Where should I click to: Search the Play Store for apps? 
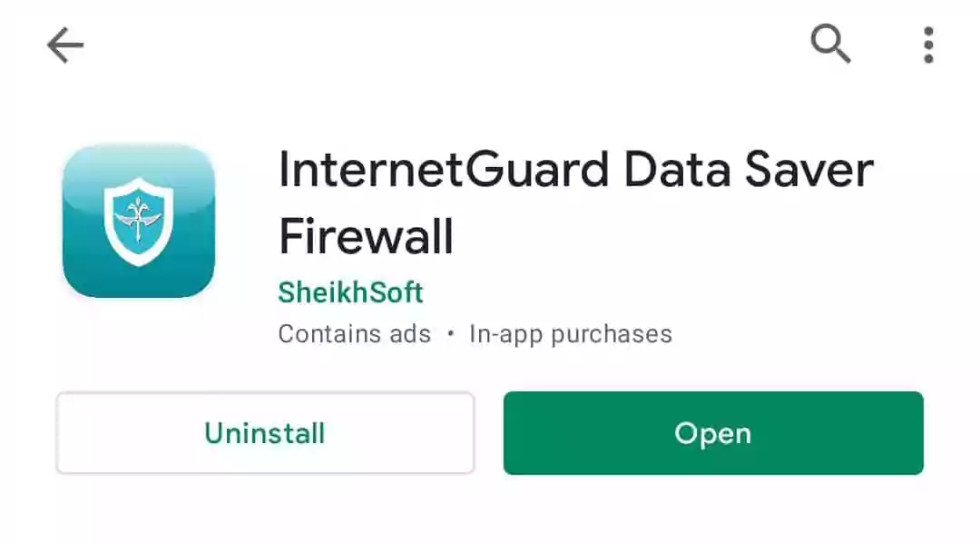tap(830, 44)
